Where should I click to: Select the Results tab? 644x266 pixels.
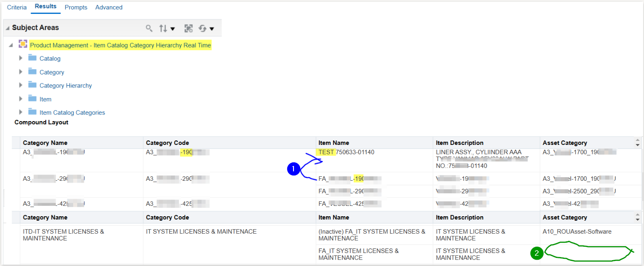[x=46, y=7]
